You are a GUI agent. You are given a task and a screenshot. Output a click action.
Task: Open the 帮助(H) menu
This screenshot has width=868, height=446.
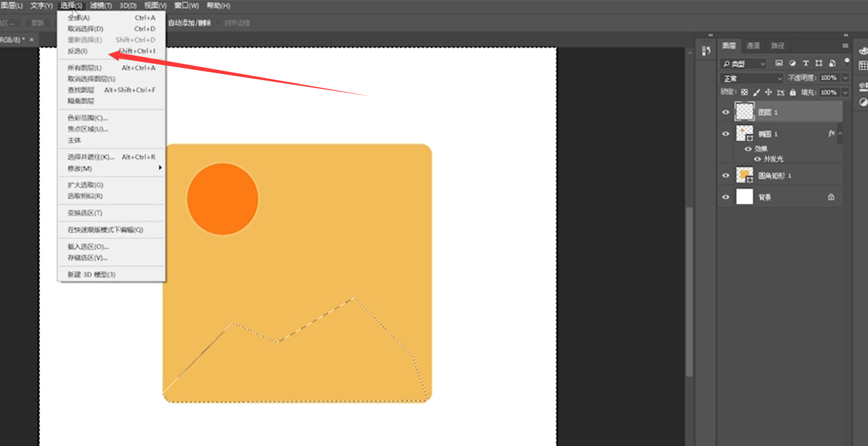218,5
